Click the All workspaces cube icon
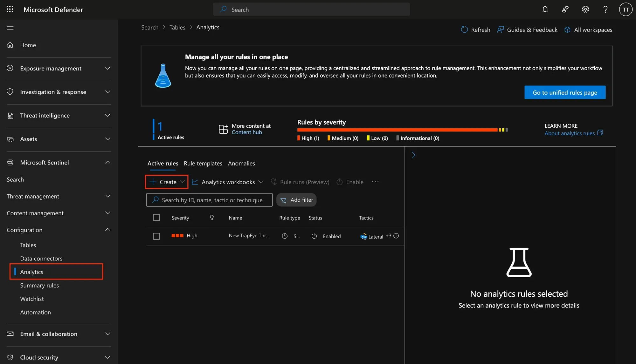The image size is (636, 364). click(567, 30)
